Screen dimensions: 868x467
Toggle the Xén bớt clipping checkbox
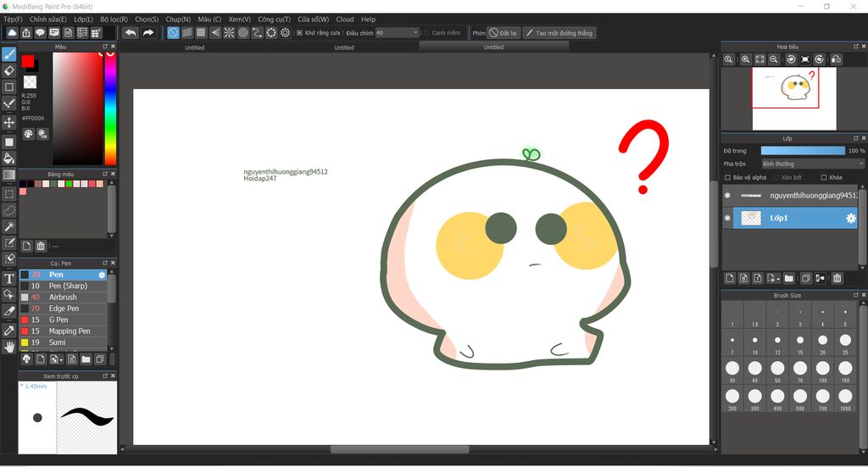(776, 178)
